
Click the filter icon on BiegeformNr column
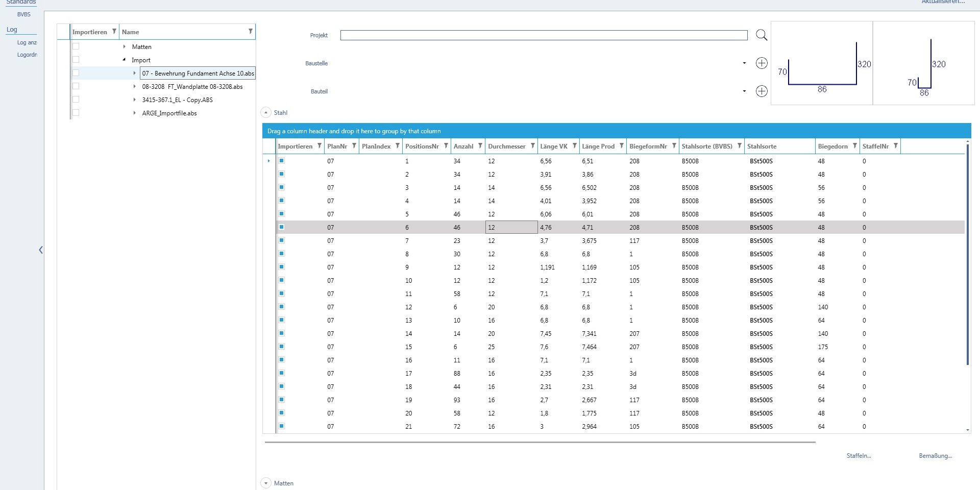(x=674, y=146)
